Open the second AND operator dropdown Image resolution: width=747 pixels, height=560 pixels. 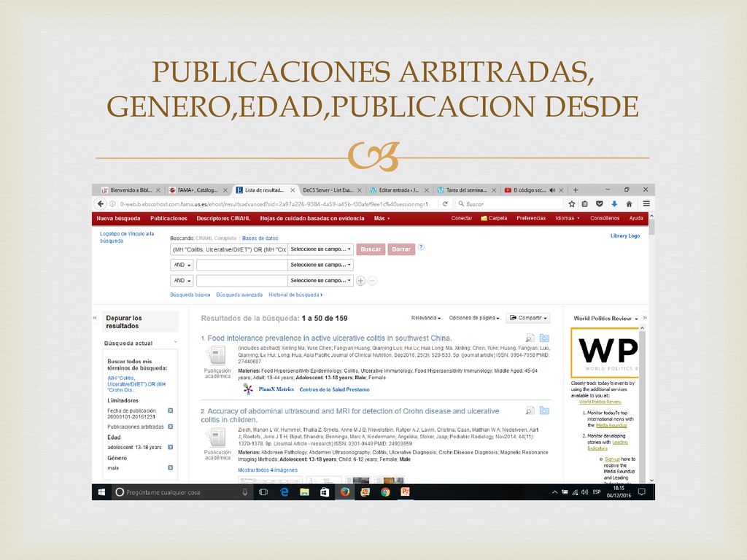point(182,281)
